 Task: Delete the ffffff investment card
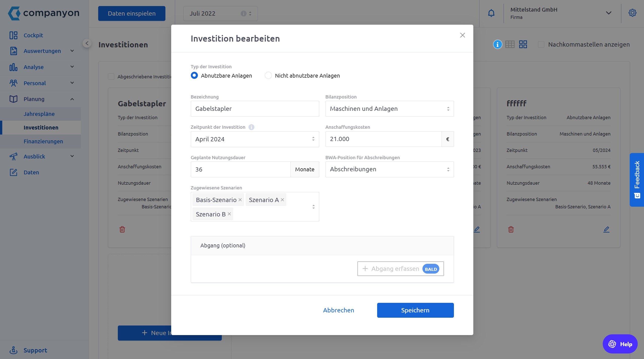point(511,229)
